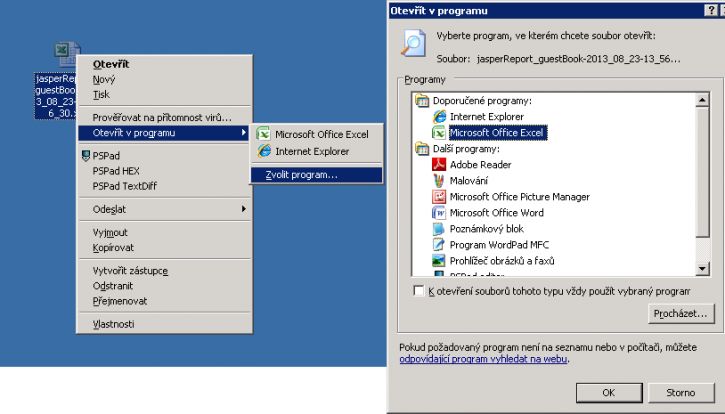This screenshot has width=725, height=414.
Task: Select the Adobe Reader list entry text
Action: [480, 165]
